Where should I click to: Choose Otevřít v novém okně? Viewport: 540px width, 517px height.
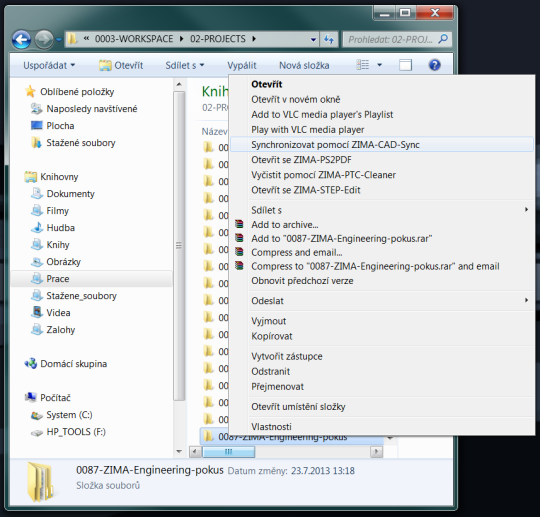[x=382, y=99]
